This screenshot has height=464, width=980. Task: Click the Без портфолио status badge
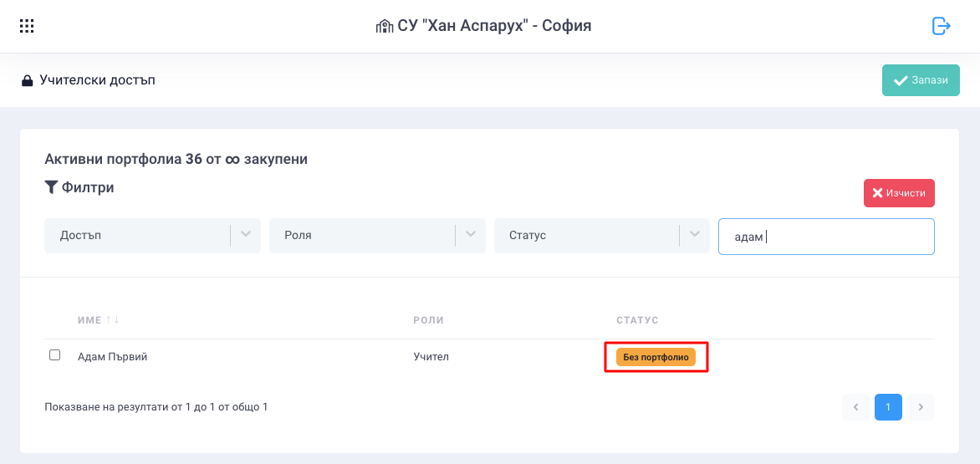(x=656, y=357)
